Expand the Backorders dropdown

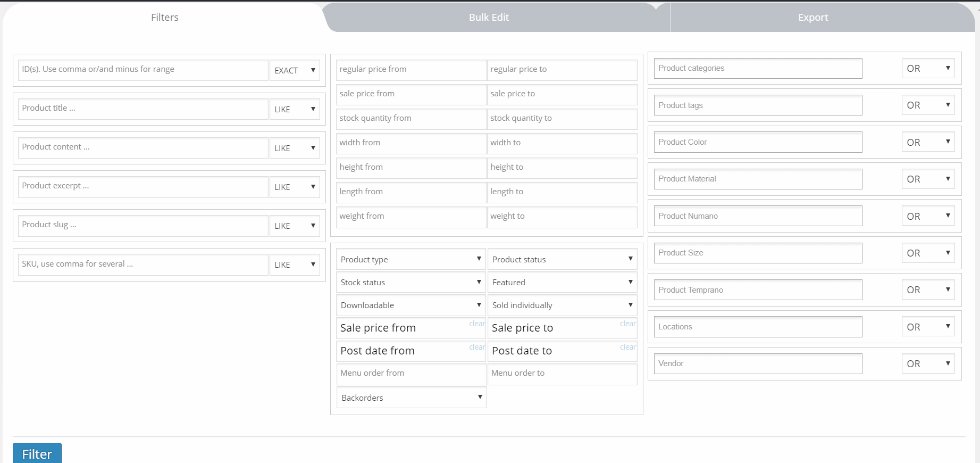[x=411, y=398]
